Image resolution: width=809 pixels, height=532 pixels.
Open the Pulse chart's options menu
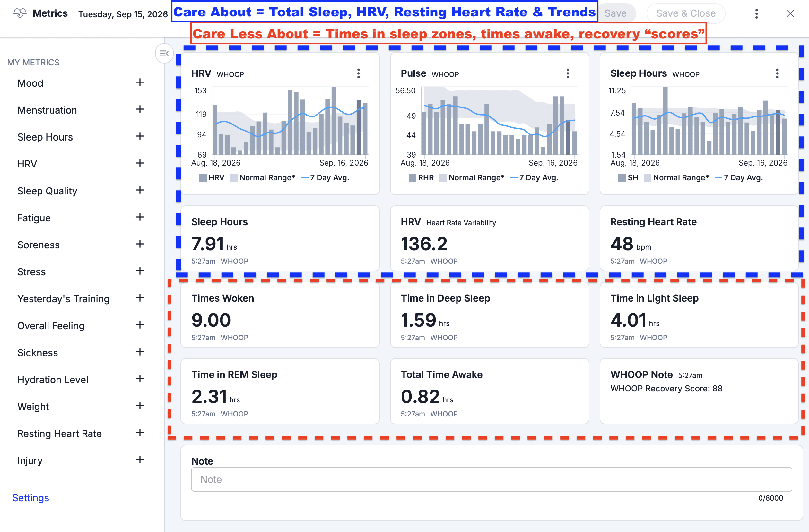568,73
